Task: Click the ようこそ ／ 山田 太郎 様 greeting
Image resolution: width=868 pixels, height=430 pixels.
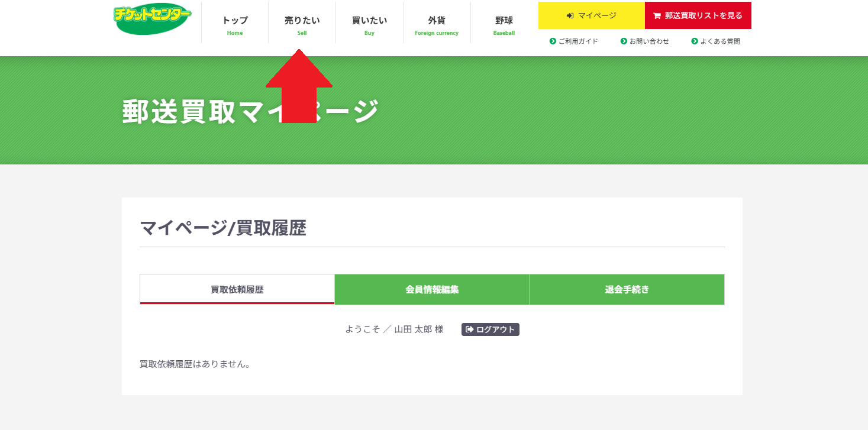Action: tap(394, 329)
